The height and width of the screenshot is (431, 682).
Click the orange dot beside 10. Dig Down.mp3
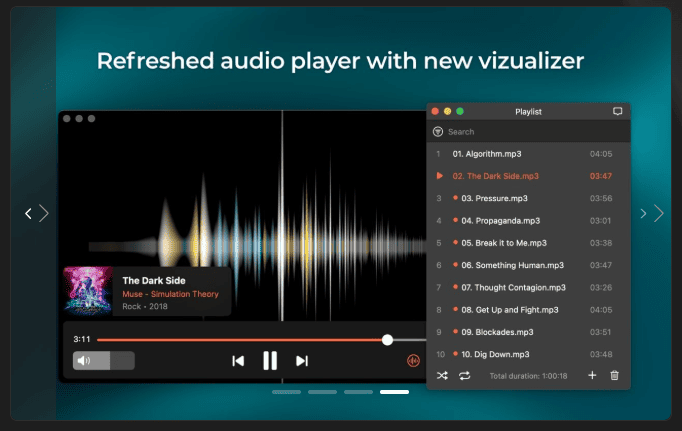[455, 353]
